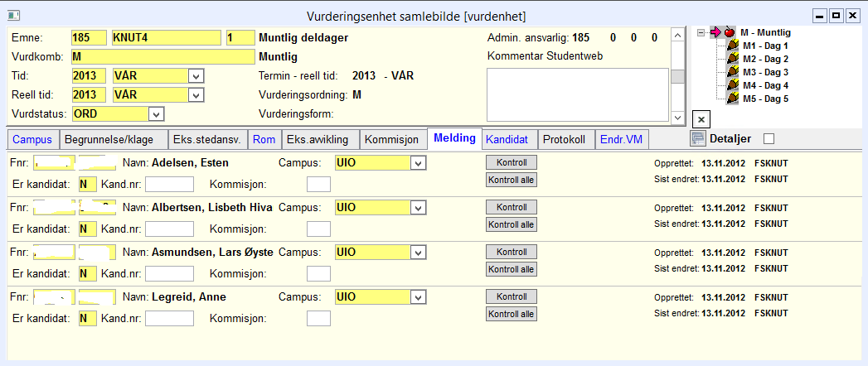The width and height of the screenshot is (868, 366).
Task: Click the icon next to M3 - Dag 3
Action: coord(733,72)
